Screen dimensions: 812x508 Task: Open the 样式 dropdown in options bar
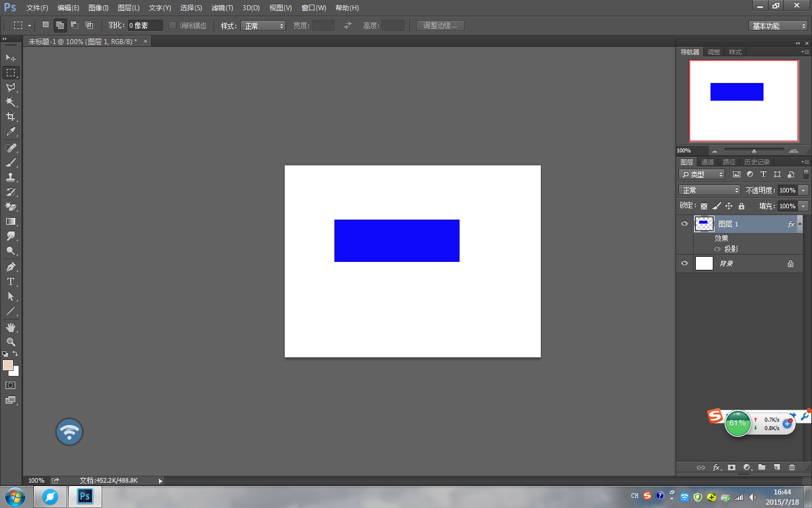(263, 25)
